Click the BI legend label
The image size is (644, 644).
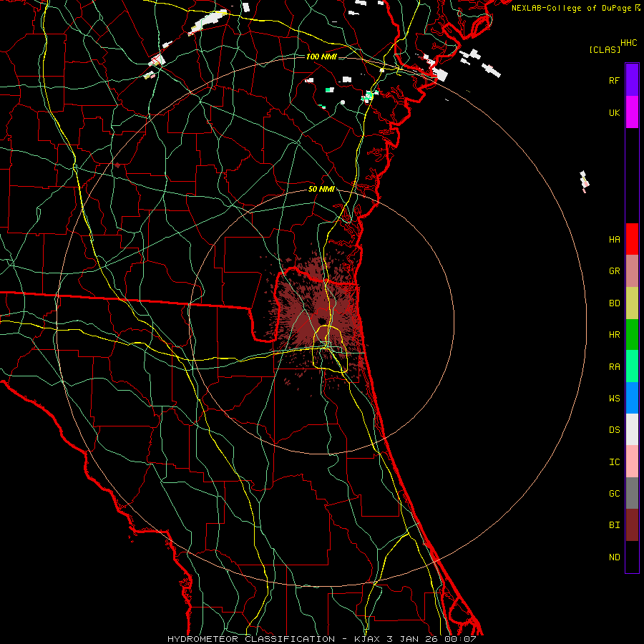[x=615, y=525]
